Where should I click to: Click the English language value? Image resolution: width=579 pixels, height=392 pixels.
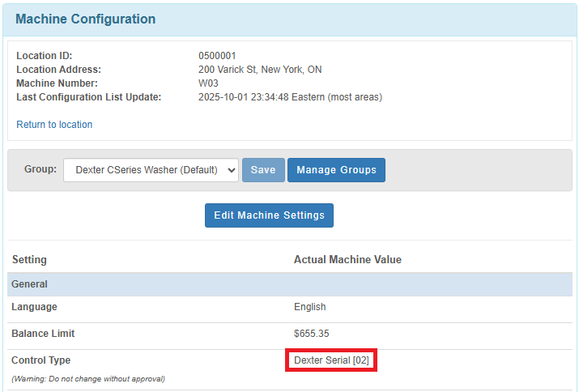[309, 307]
